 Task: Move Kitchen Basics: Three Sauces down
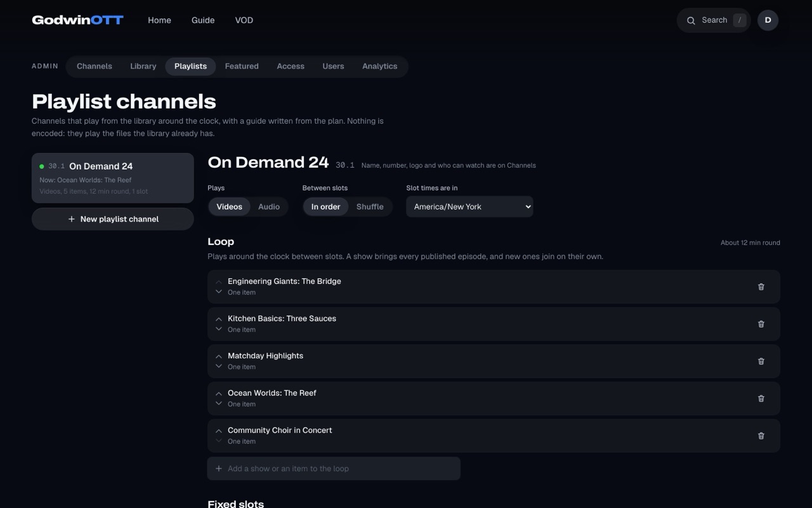tap(218, 329)
